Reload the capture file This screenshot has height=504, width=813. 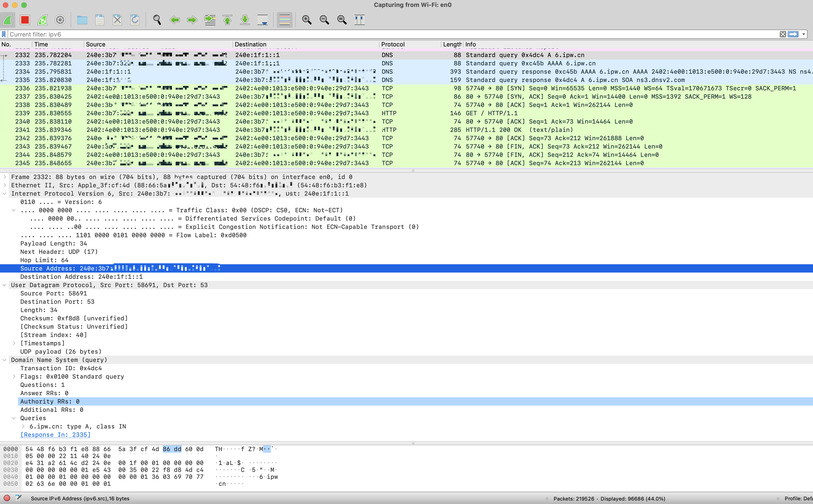[135, 20]
